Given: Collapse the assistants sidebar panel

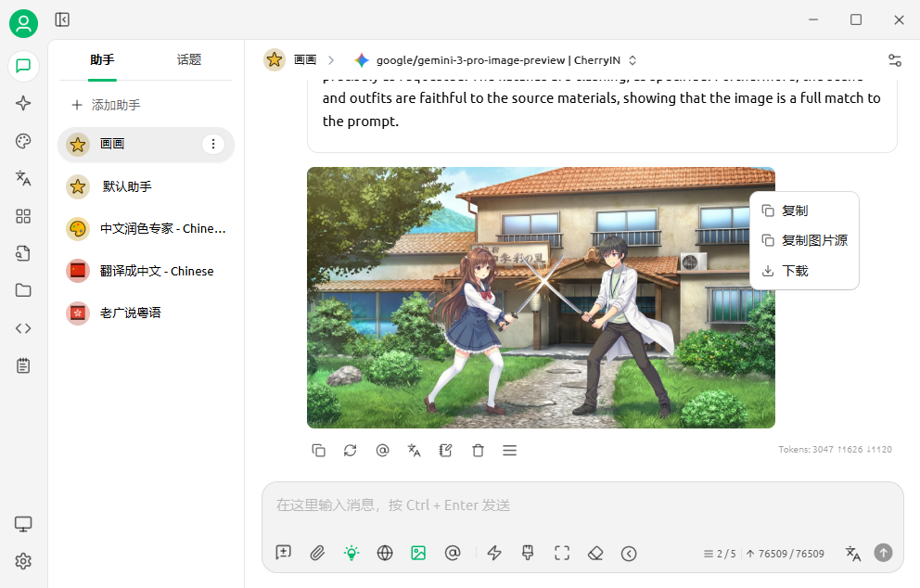Looking at the screenshot, I should click(62, 20).
